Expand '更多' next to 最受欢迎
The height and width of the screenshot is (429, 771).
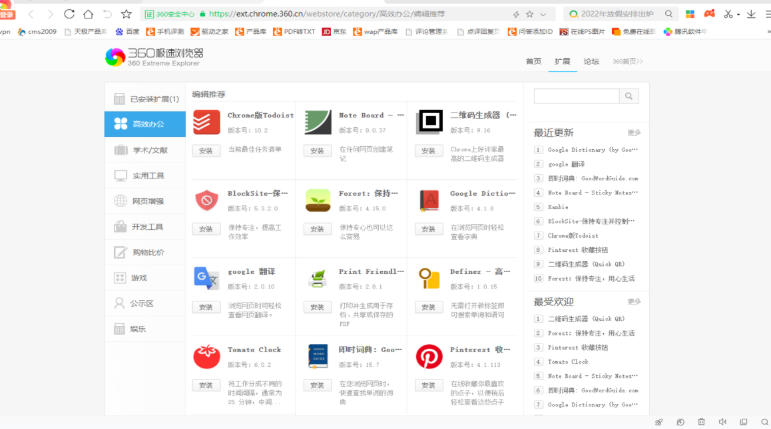634,301
